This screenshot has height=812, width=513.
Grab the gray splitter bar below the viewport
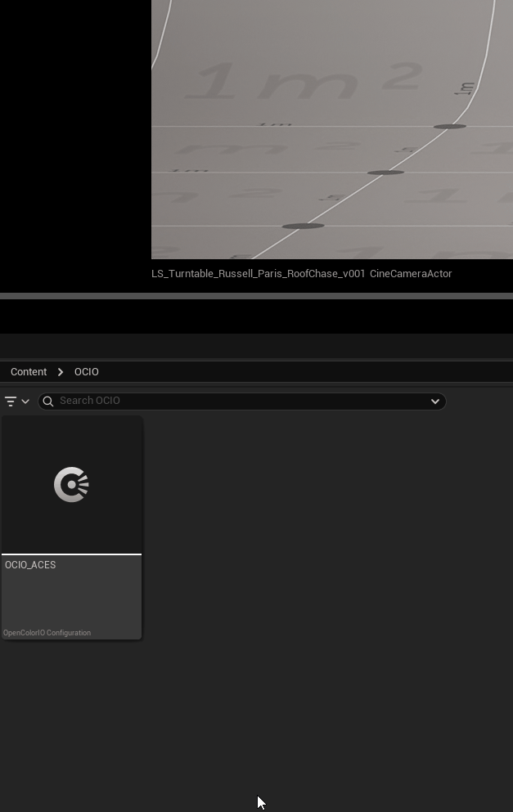point(256,295)
